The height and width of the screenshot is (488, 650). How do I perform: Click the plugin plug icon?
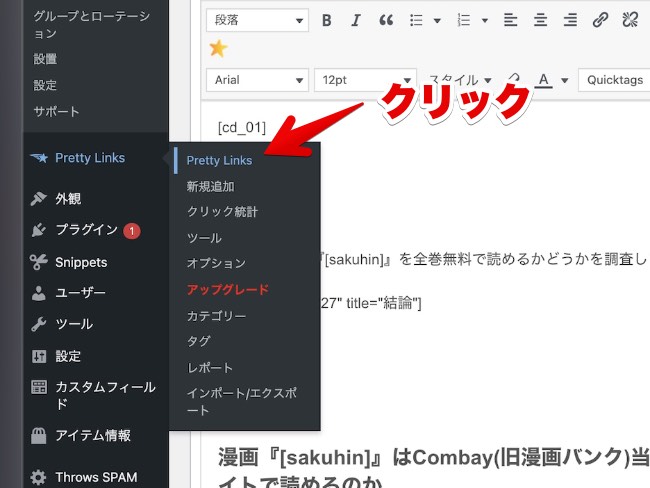point(39,230)
